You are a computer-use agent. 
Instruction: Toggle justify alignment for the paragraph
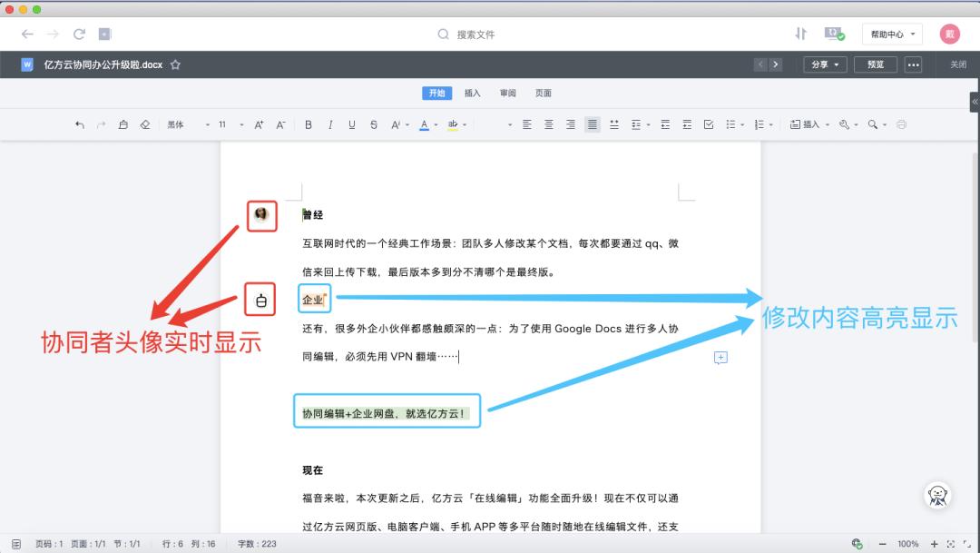[593, 124]
